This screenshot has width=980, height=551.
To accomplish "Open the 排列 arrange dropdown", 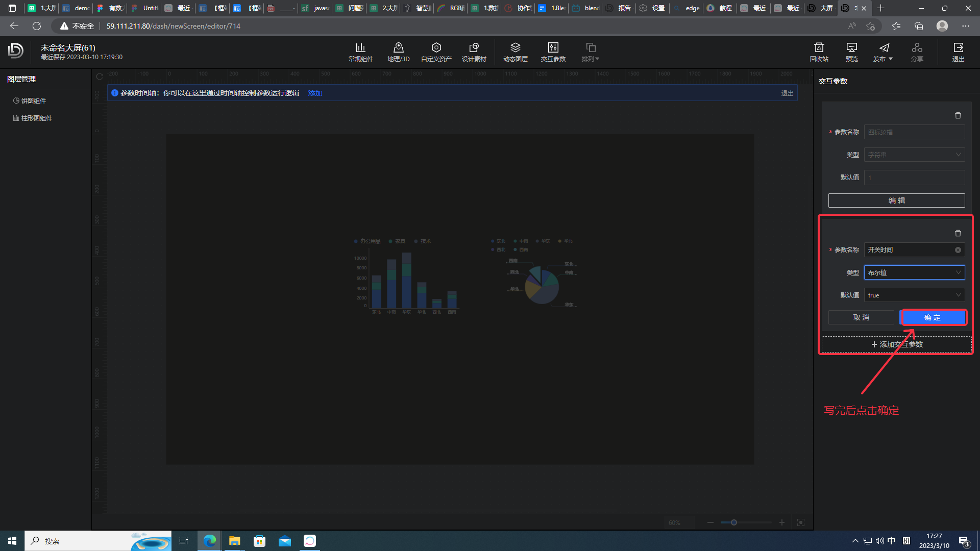I will click(x=590, y=53).
